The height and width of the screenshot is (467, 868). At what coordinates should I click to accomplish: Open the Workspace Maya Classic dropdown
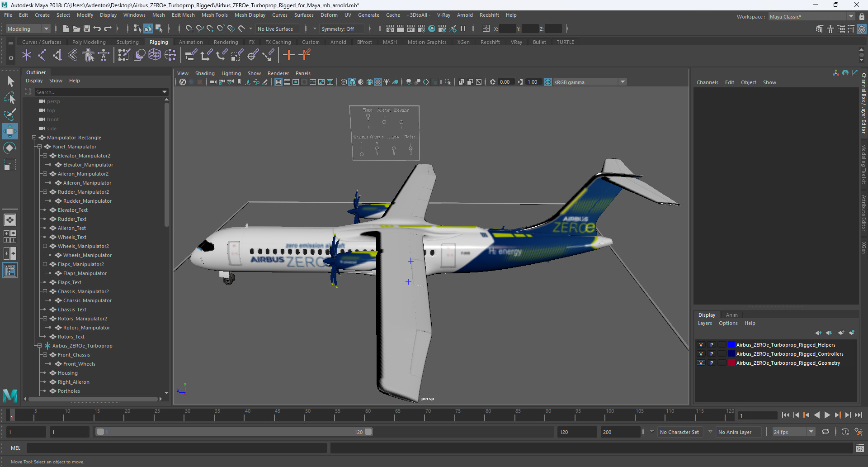point(811,17)
